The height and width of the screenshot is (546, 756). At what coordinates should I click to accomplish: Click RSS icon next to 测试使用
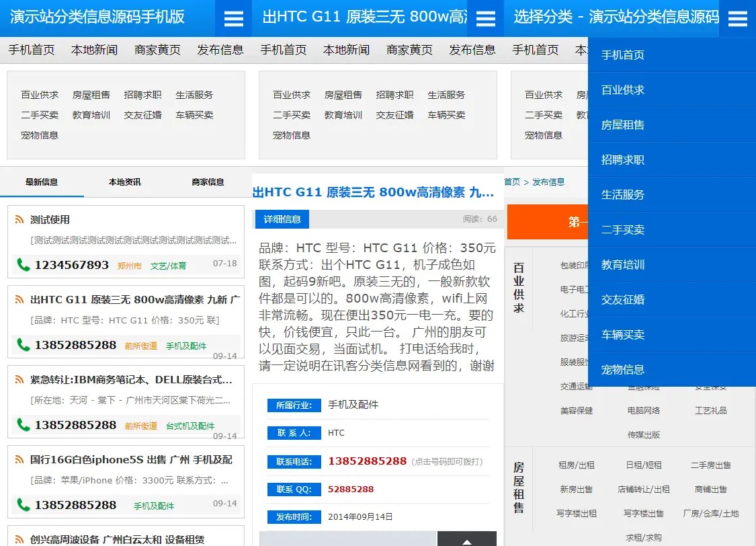click(x=19, y=219)
